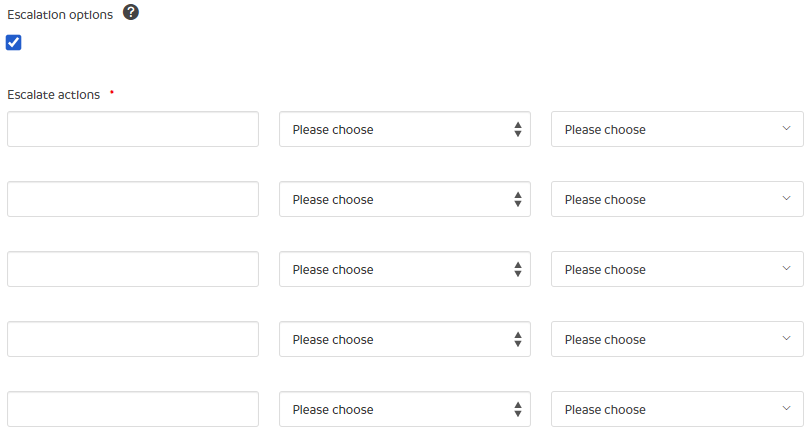Expand the fifth row right Please choose dropdown

coord(676,409)
